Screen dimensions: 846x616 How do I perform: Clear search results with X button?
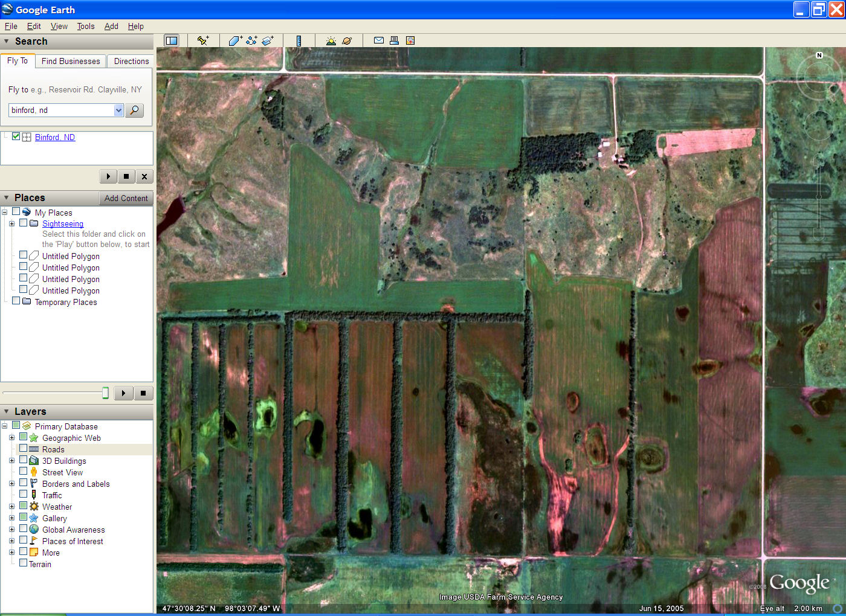pos(144,176)
